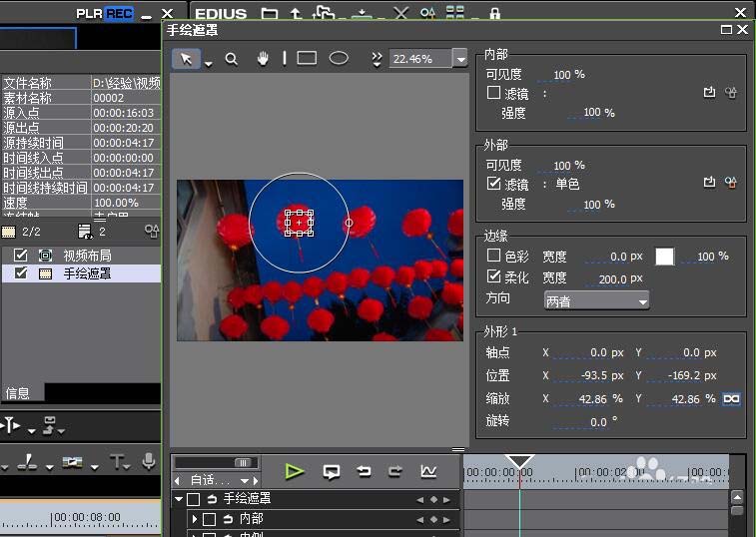Screen dimensions: 756x537
Task: Click the EDIUS thumbnail view toolbar icon
Action: coord(454,13)
